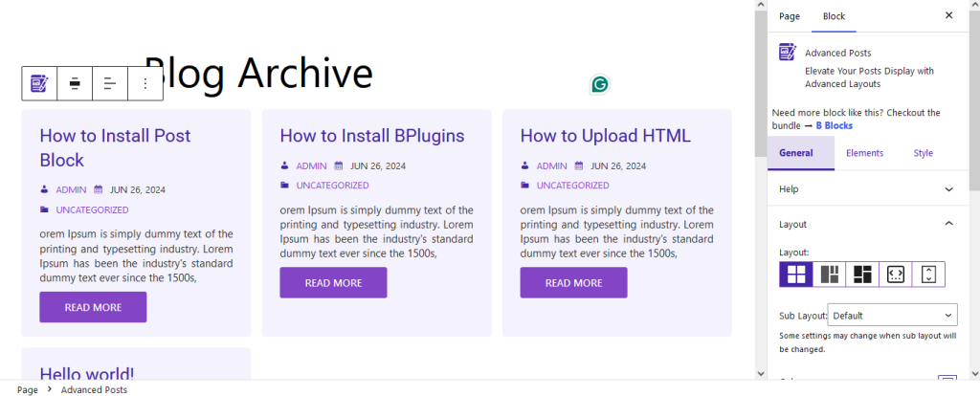Expand the Help panel
The height and width of the screenshot is (396, 980).
pos(868,188)
